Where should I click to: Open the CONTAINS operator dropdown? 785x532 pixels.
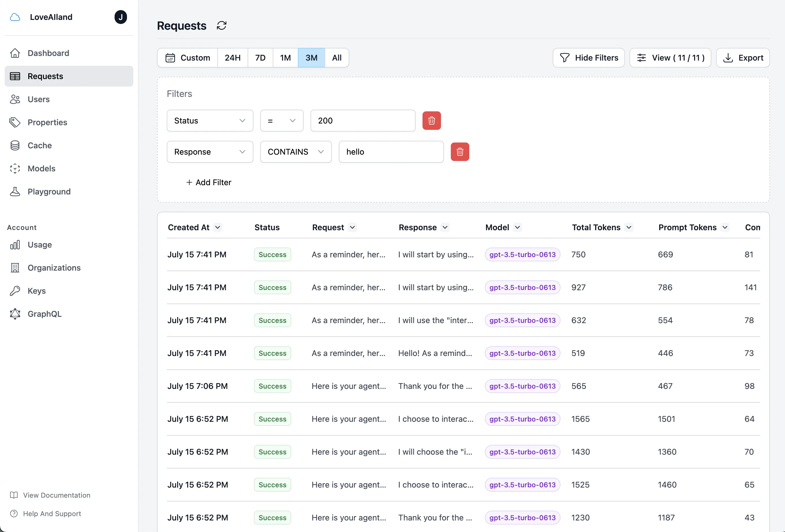(x=296, y=151)
